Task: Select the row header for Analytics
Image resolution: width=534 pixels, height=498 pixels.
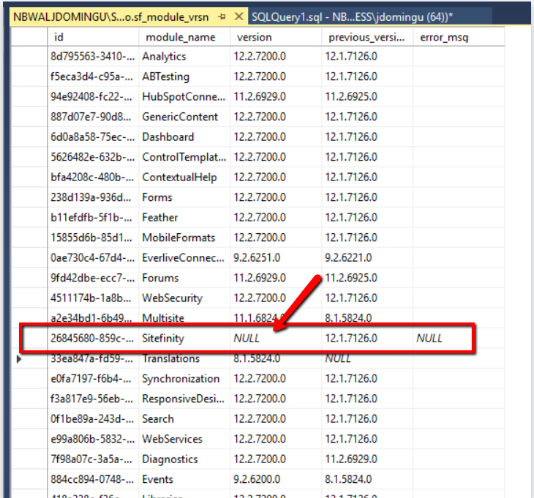Action: [x=29, y=56]
